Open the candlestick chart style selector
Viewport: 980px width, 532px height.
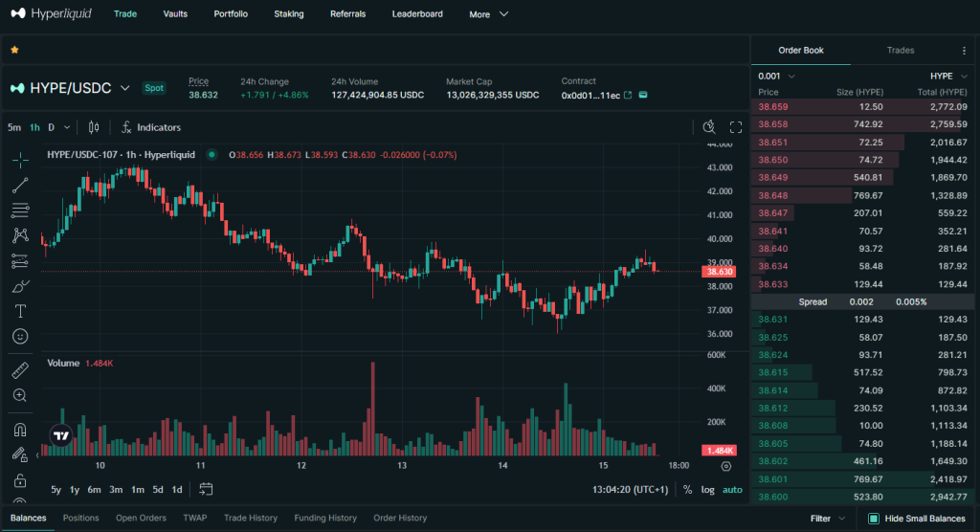(x=94, y=127)
